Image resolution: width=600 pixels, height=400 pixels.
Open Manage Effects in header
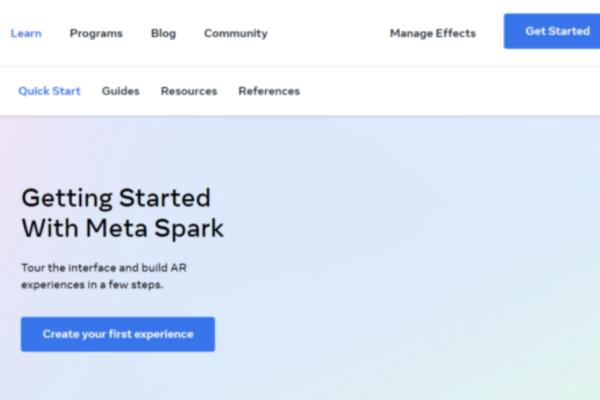click(433, 33)
